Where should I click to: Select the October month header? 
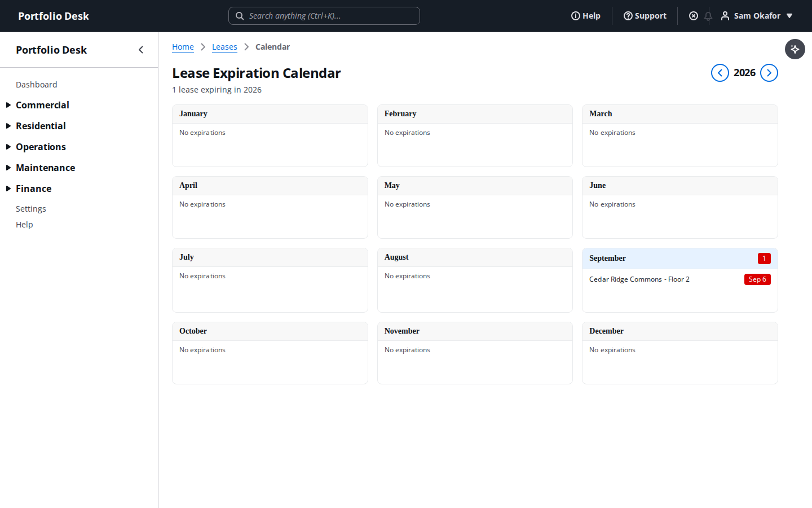pos(270,331)
